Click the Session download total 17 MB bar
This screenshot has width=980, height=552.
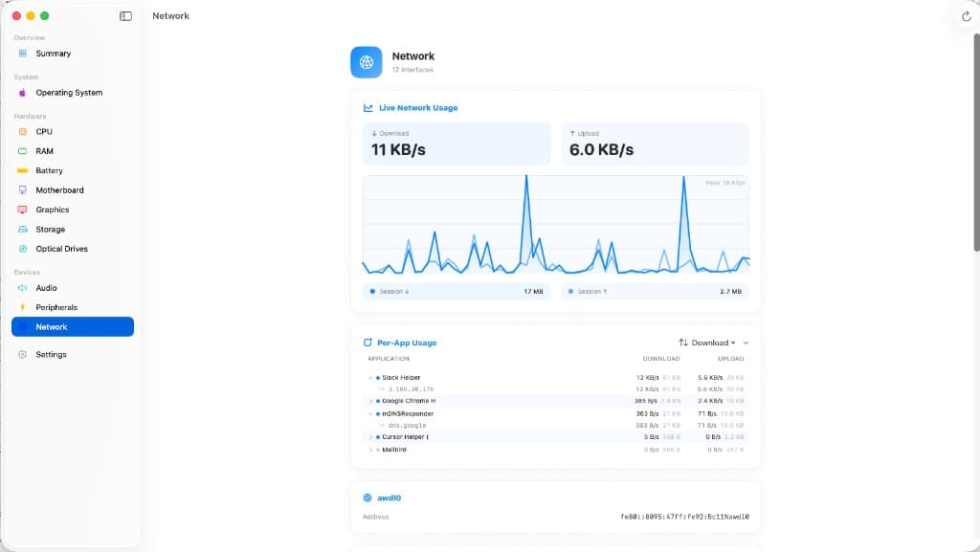457,292
